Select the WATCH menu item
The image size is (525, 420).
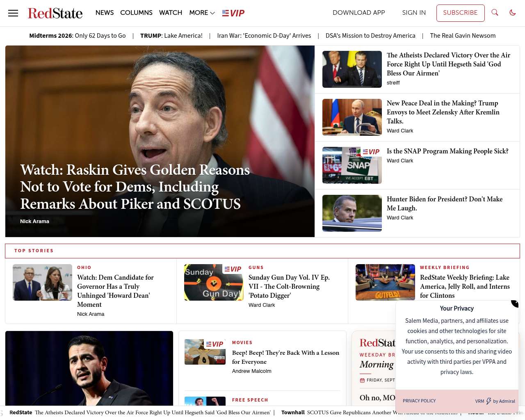[171, 13]
